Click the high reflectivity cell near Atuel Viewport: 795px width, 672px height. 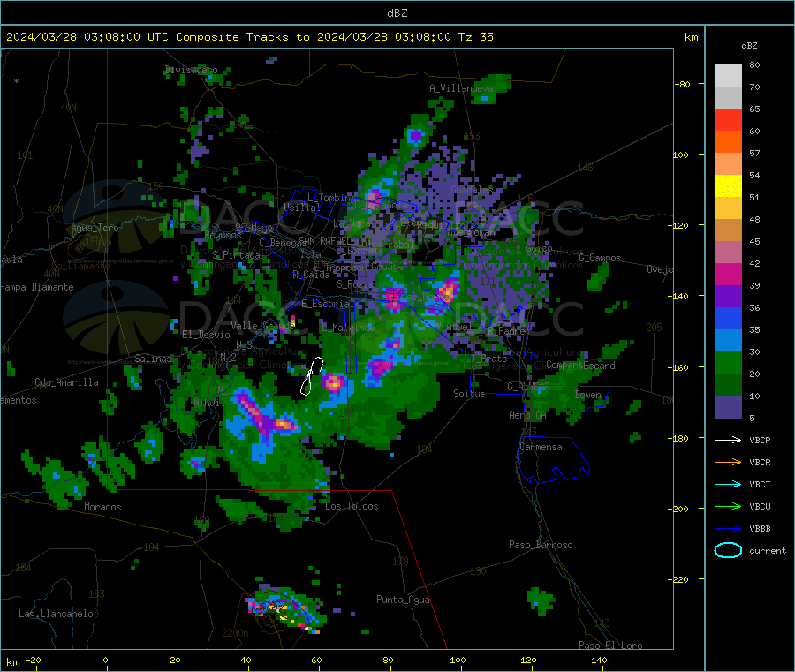[448, 291]
